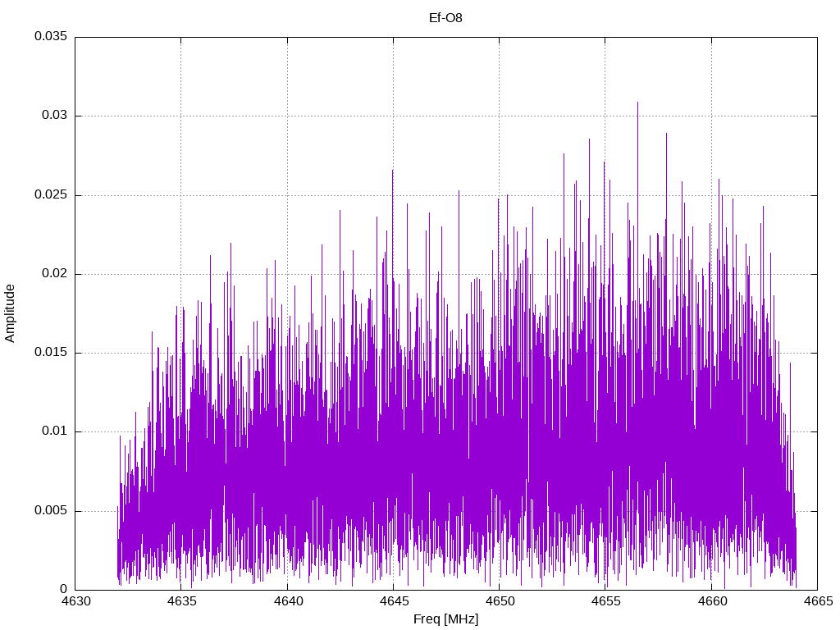Click the 4660 x-axis tick label
This screenshot has width=840, height=630.
(712, 601)
